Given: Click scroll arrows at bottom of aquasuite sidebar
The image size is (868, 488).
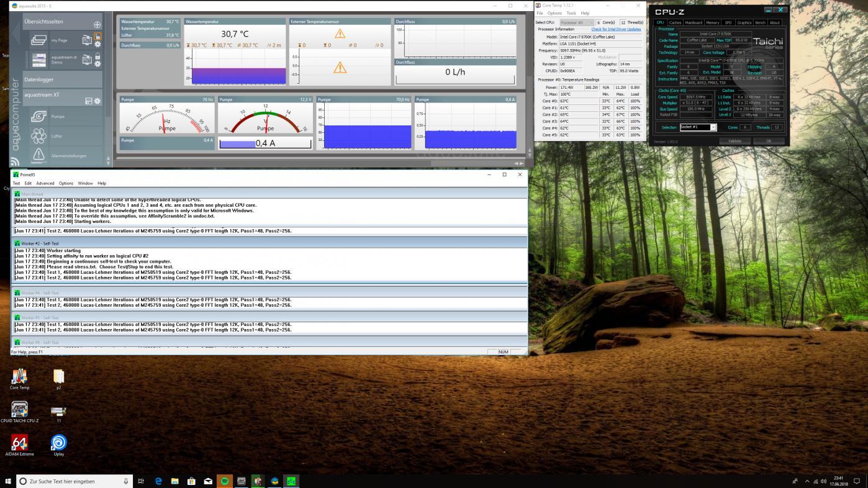Looking at the screenshot, I should point(108,160).
